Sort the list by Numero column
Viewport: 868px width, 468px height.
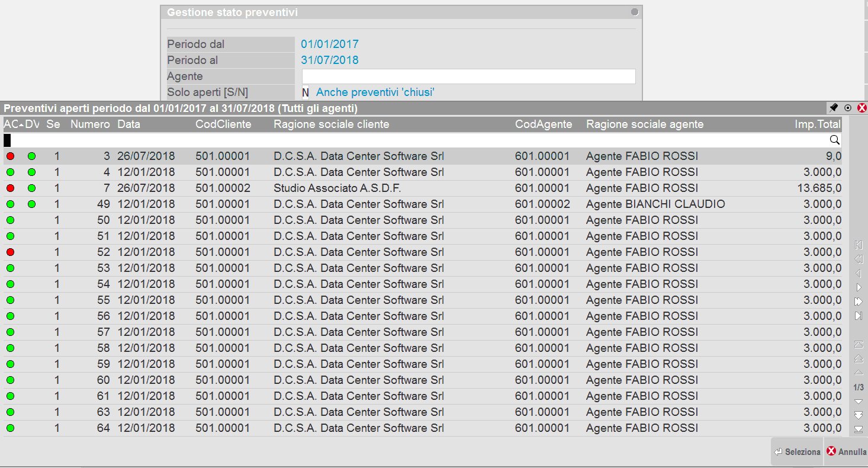pyautogui.click(x=90, y=124)
